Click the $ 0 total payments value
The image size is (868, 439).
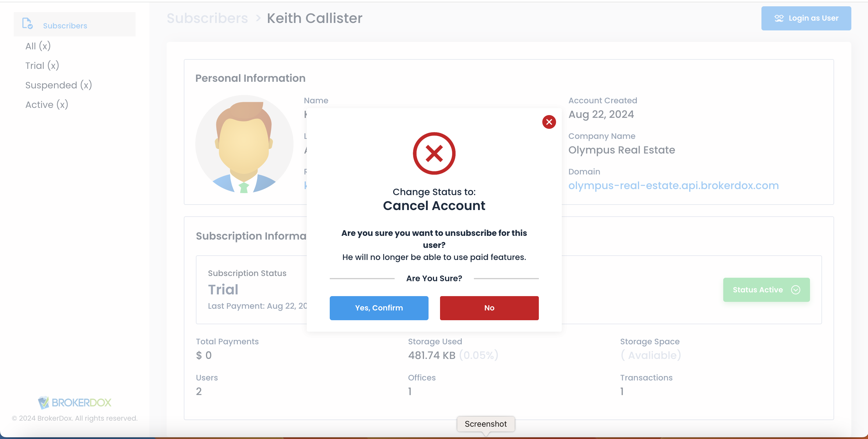click(x=204, y=355)
